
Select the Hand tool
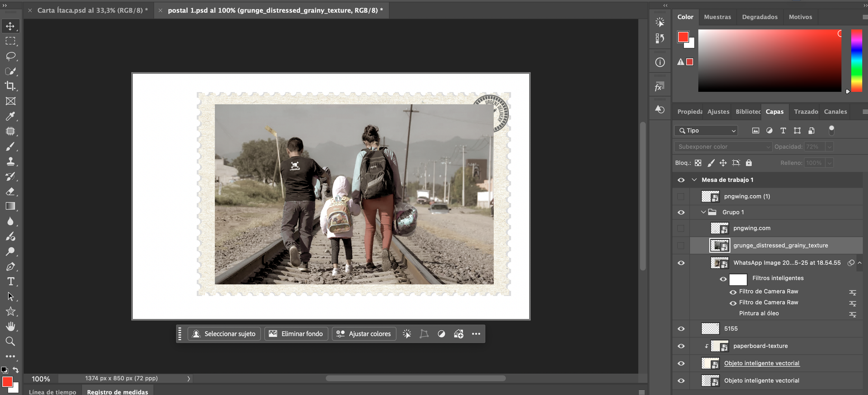click(10, 326)
